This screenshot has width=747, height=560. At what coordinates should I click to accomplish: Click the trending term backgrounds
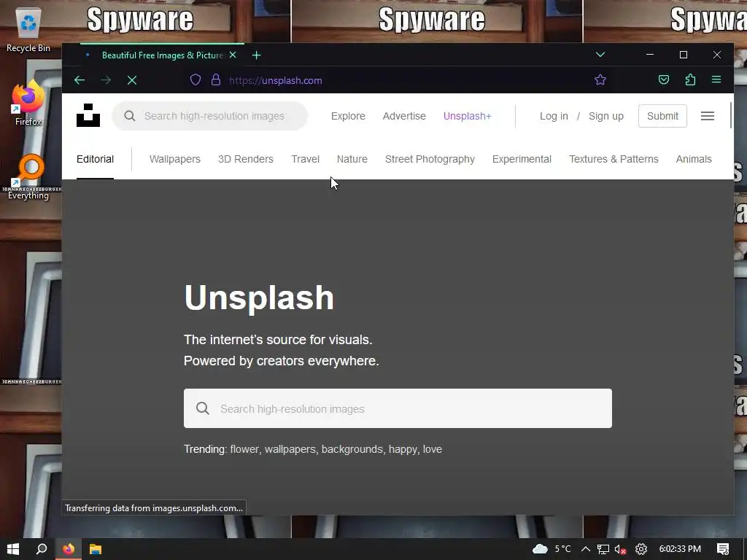point(352,449)
